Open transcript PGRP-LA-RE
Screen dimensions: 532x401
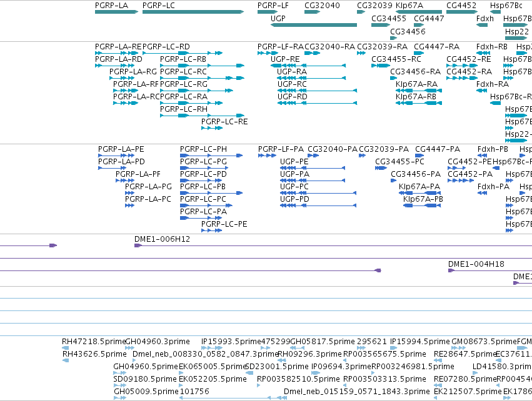coord(118,46)
